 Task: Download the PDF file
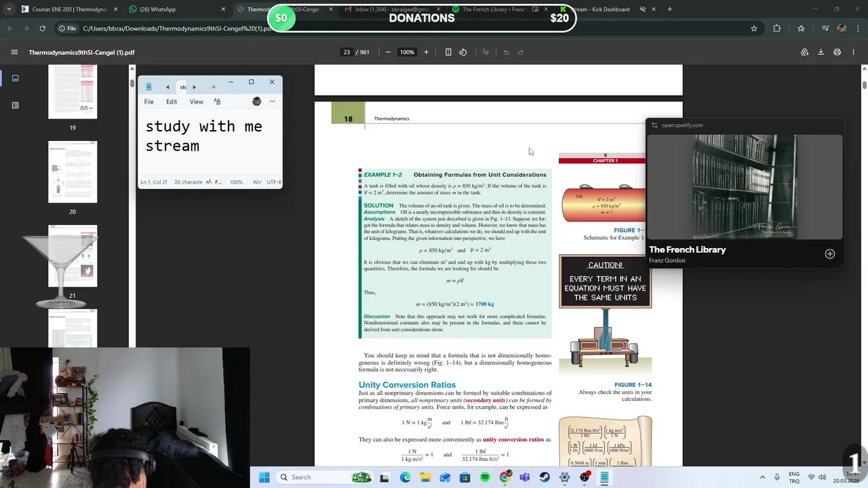tap(821, 52)
